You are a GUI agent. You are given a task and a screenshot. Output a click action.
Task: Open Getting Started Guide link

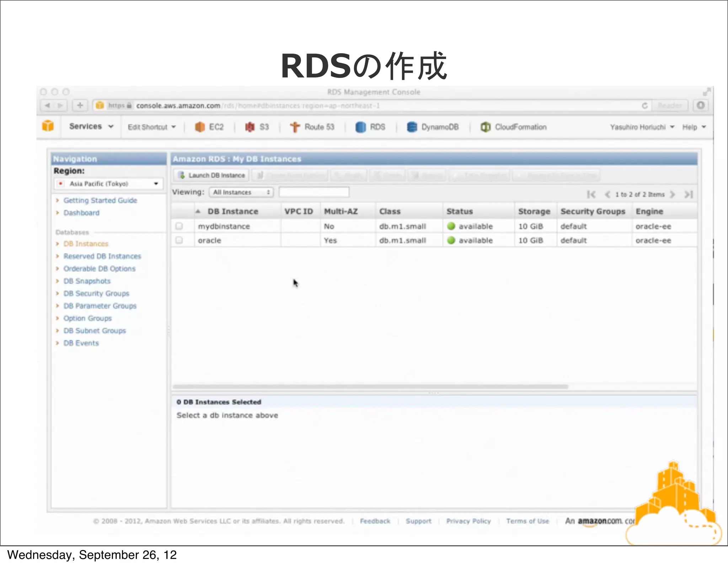click(100, 200)
